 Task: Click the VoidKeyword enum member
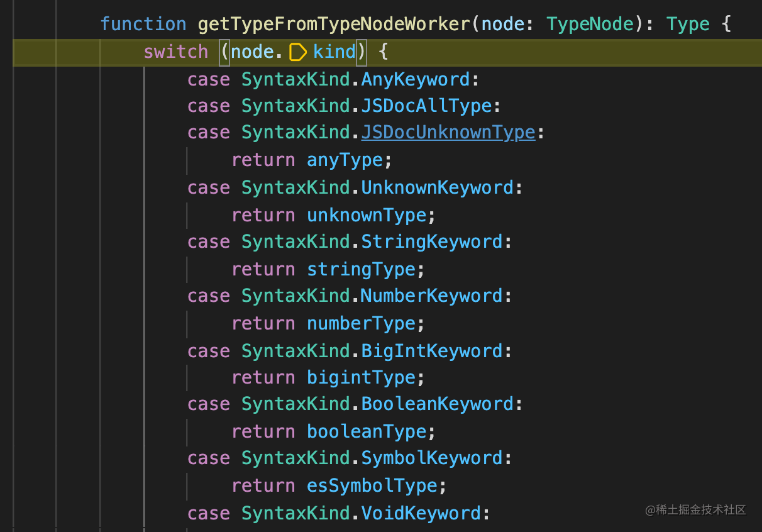click(x=421, y=513)
